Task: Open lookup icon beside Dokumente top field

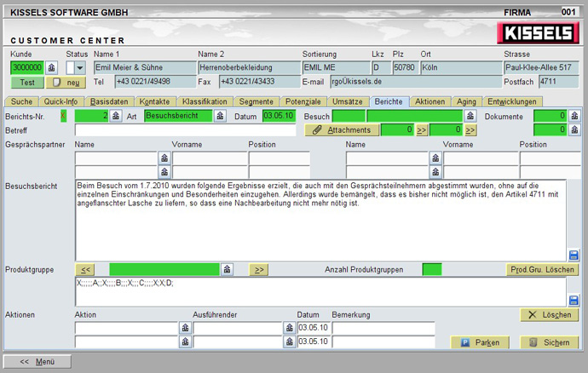Action: [x=574, y=116]
